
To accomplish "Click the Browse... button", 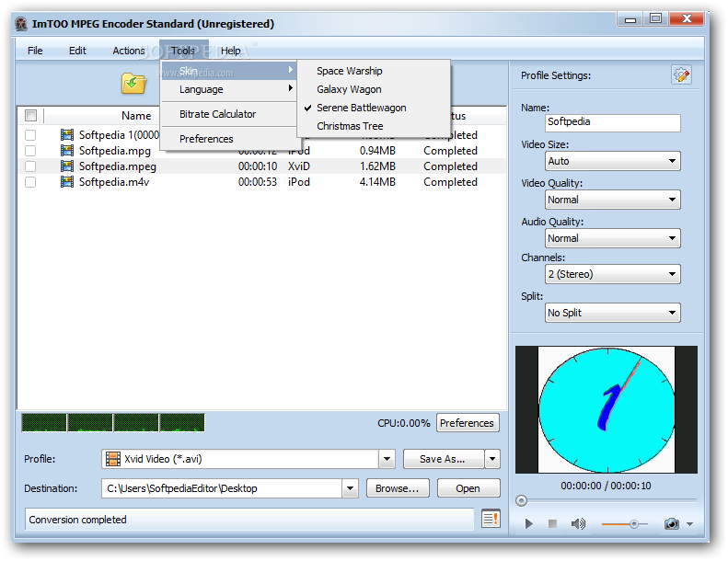I will [x=398, y=488].
